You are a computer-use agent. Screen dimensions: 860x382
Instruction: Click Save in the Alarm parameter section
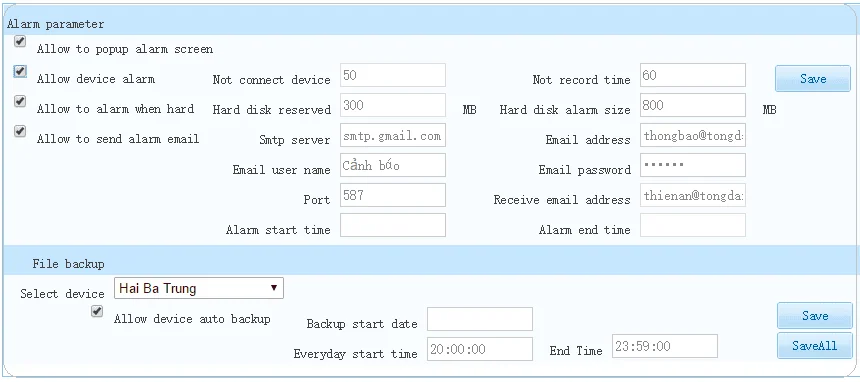(813, 79)
